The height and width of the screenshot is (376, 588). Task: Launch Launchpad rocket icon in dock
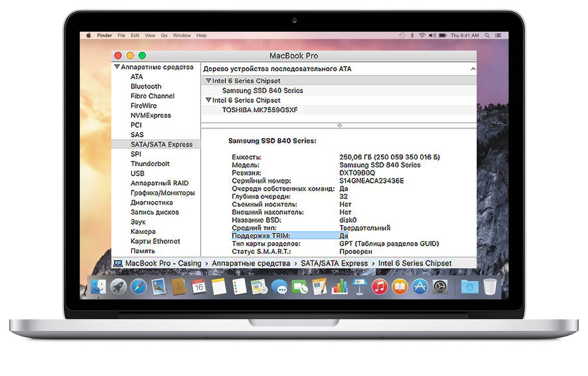118,287
